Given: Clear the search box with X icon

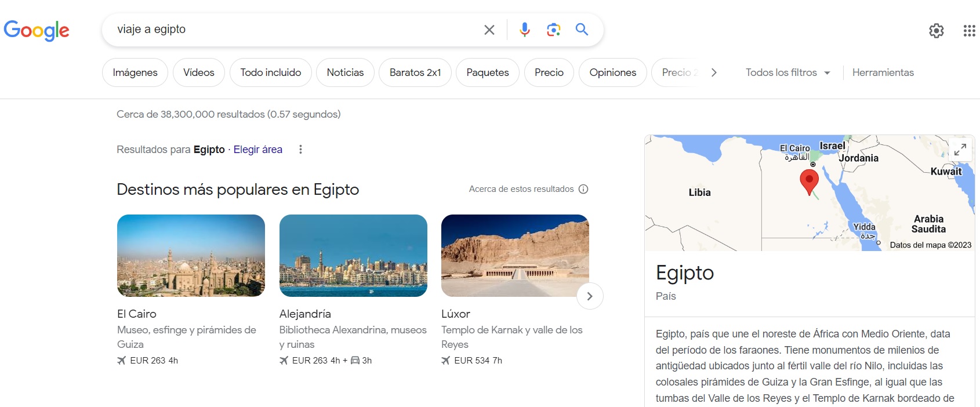Looking at the screenshot, I should tap(489, 30).
